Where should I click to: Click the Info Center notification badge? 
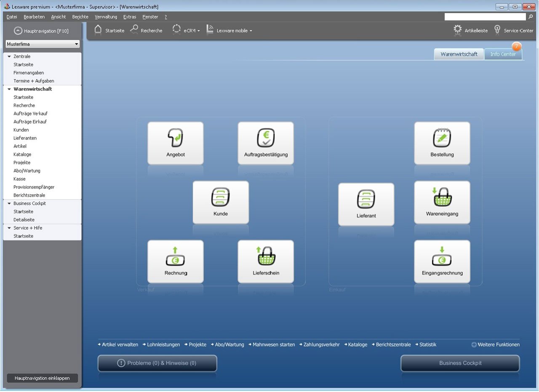(517, 46)
